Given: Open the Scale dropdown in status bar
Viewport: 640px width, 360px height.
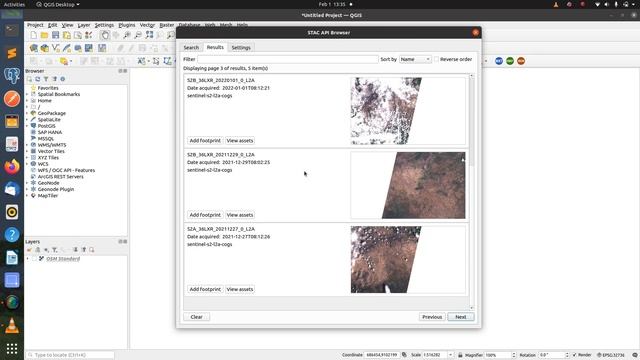Looking at the screenshot, I should pyautogui.click(x=450, y=355).
